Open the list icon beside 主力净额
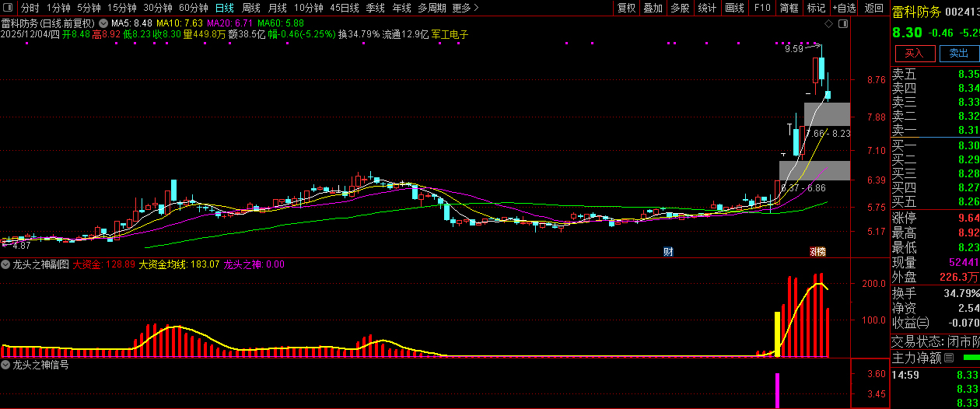This screenshot has width=980, height=409. (x=949, y=358)
